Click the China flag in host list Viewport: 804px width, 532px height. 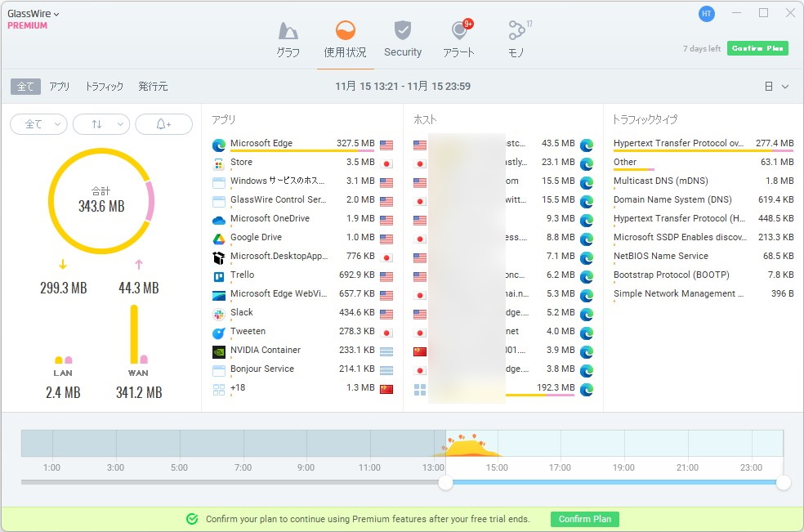coord(420,352)
